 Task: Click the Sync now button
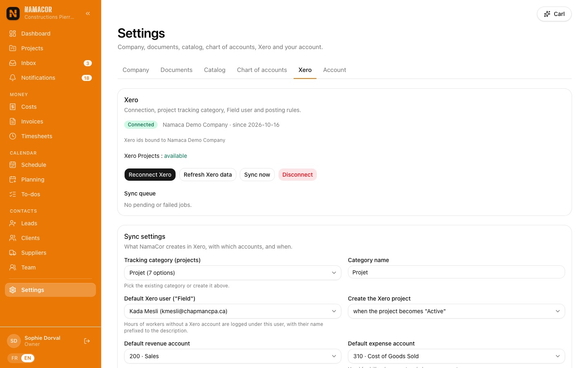[257, 175]
